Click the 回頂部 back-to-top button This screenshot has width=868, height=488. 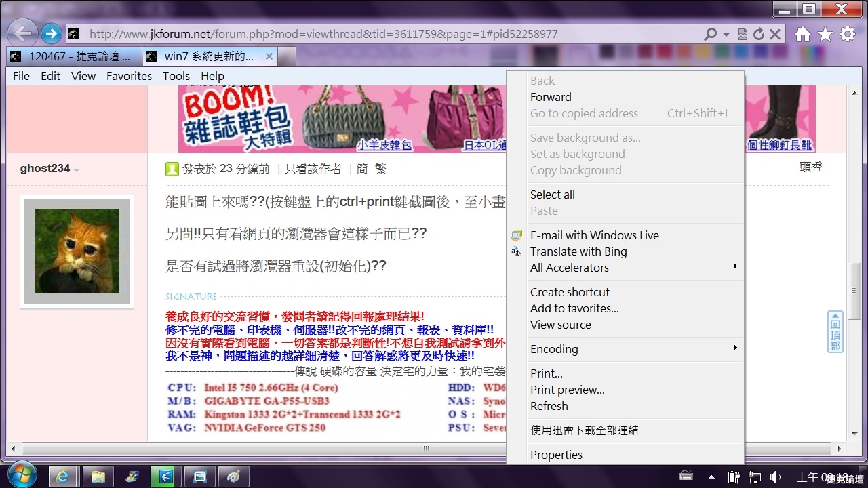pyautogui.click(x=835, y=332)
